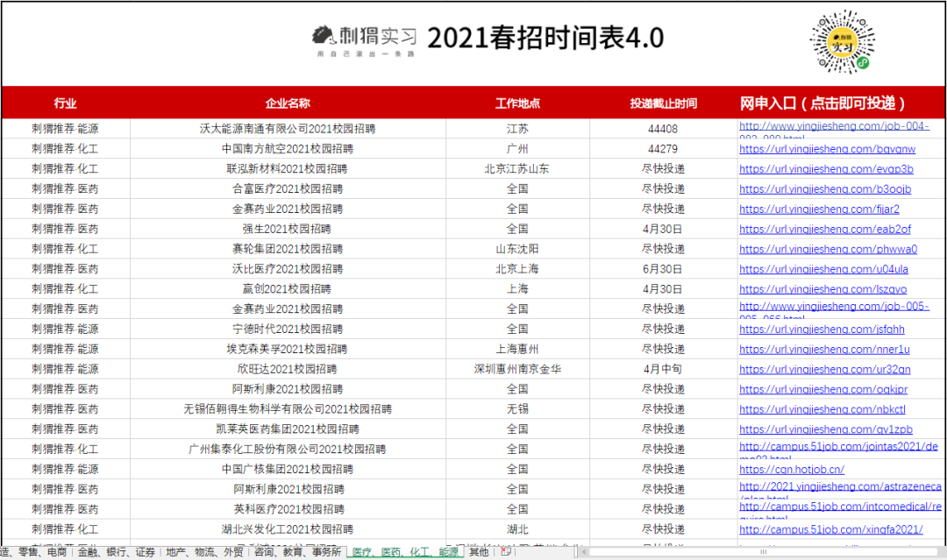Select cell 广州集泰化工股份有限公司2021校园招聘
Viewport: 947px width, 560px height.
[288, 449]
